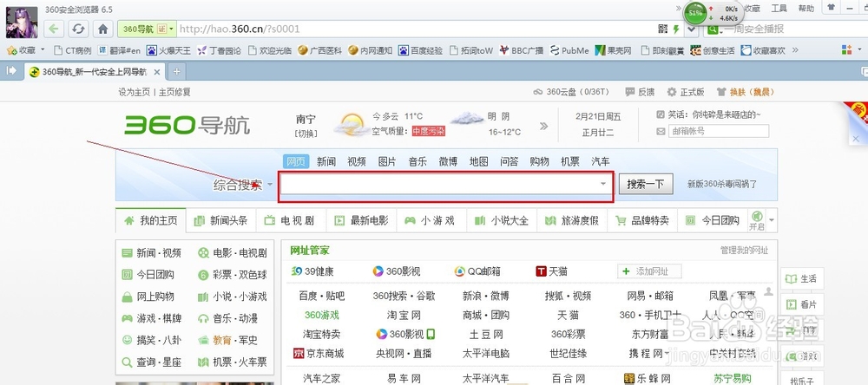Switch to the 小游戏 tab
This screenshot has width=868, height=385.
431,220
